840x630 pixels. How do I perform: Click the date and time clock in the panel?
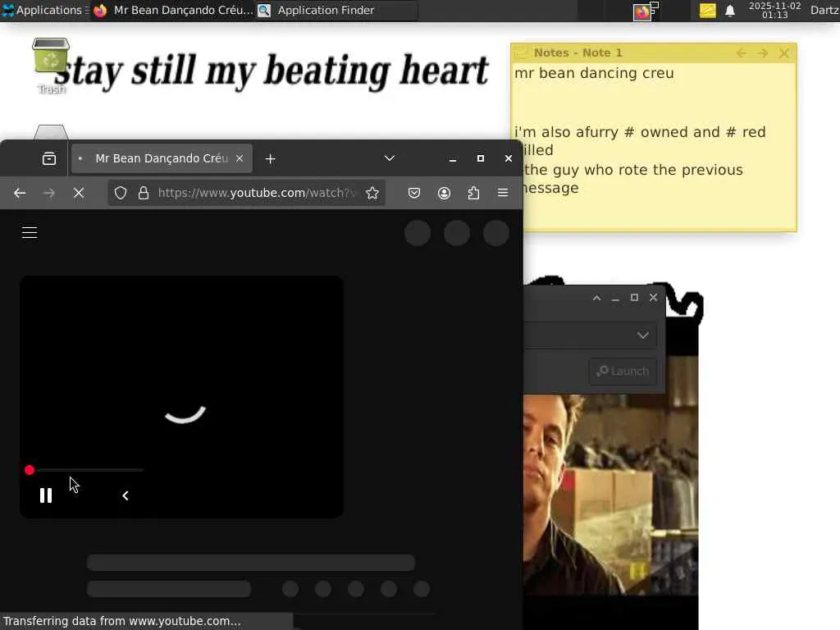(774, 10)
